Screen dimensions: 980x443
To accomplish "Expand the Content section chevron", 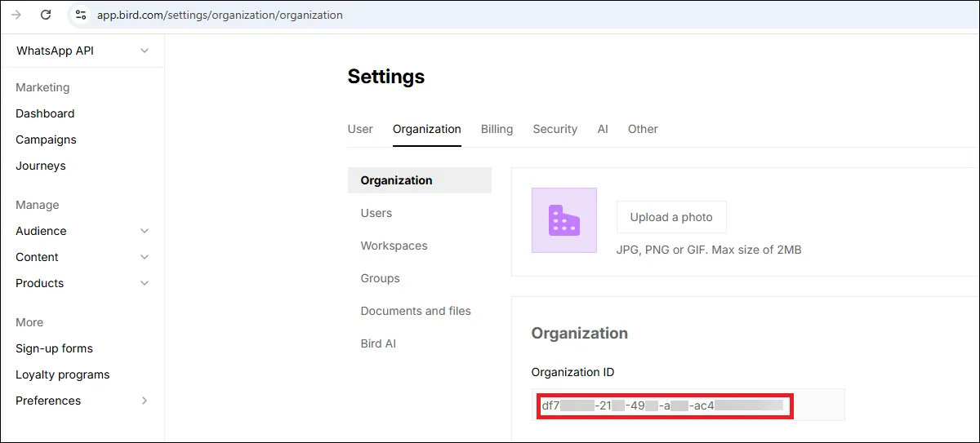I will point(145,257).
